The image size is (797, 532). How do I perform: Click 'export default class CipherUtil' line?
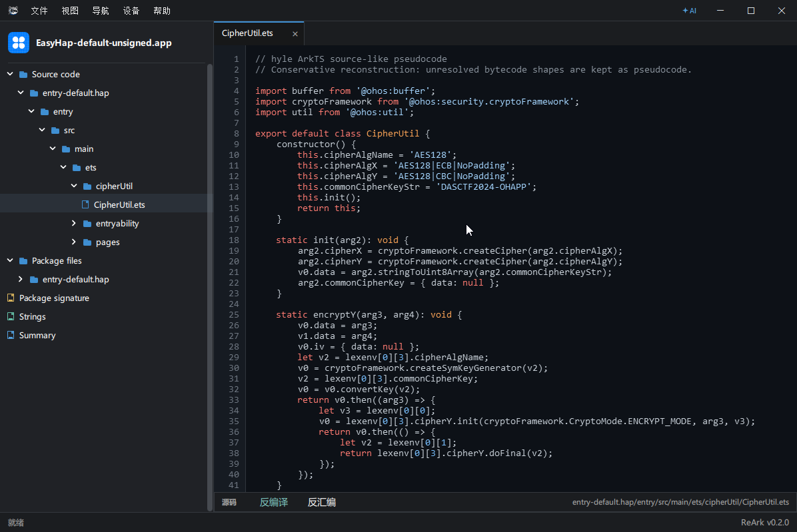343,134
